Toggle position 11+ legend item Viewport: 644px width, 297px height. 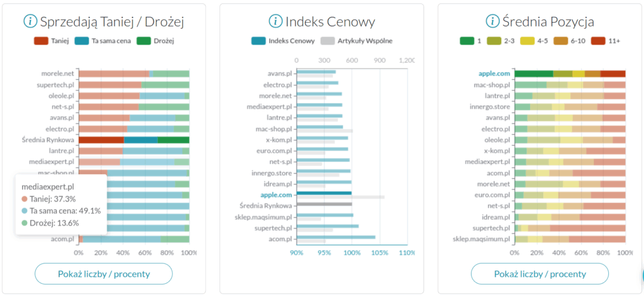(x=606, y=41)
